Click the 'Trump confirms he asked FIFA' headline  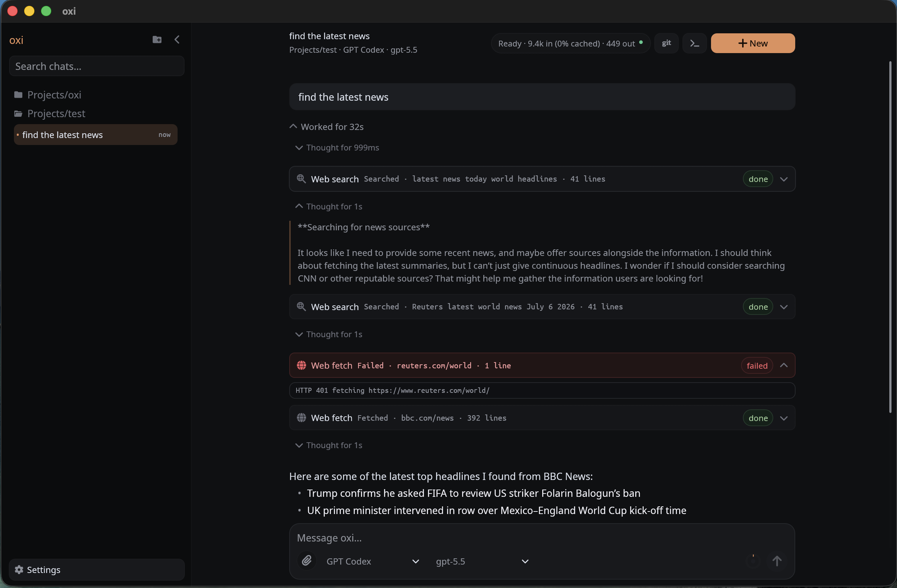coord(473,493)
